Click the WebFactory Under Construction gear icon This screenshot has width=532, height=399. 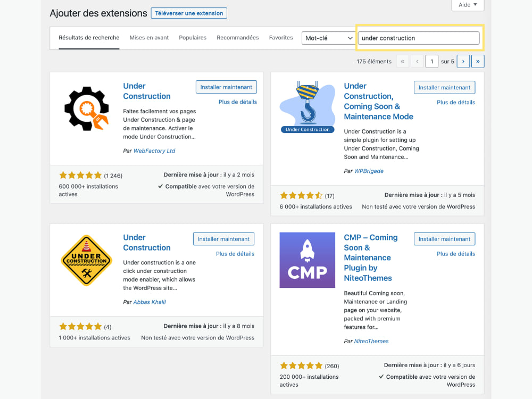(87, 109)
